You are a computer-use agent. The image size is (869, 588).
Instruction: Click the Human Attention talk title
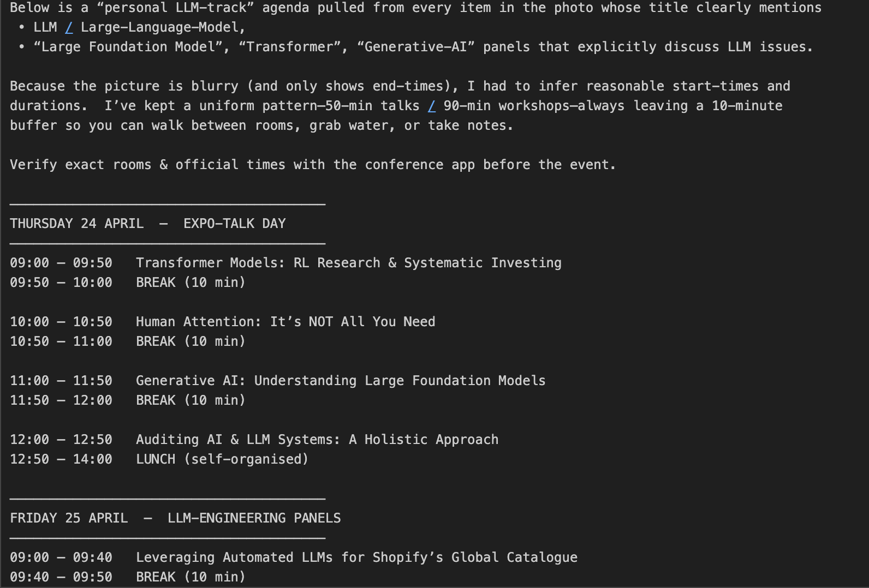coord(285,322)
